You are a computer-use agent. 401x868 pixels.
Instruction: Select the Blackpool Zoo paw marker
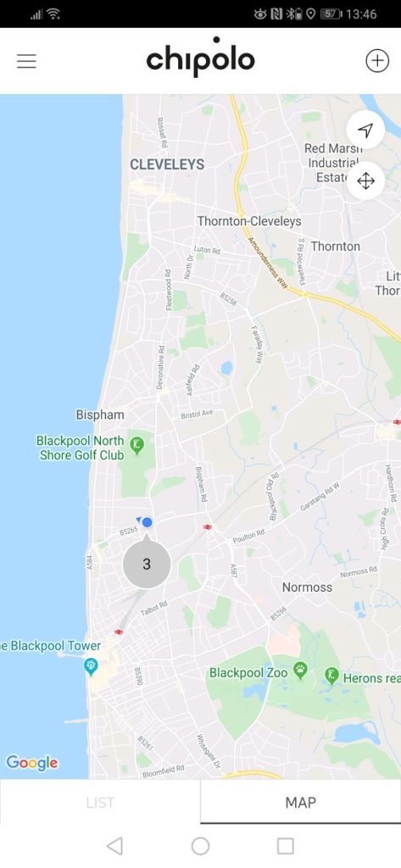tap(300, 670)
